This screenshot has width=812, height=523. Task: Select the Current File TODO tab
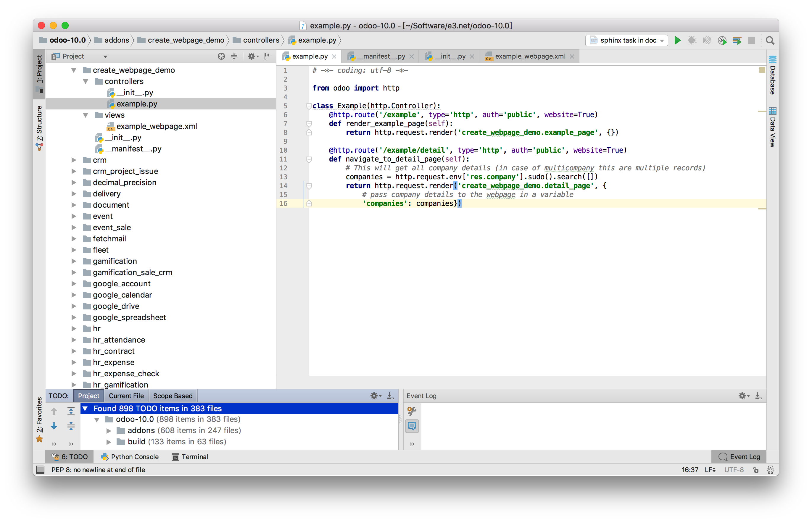click(x=126, y=396)
